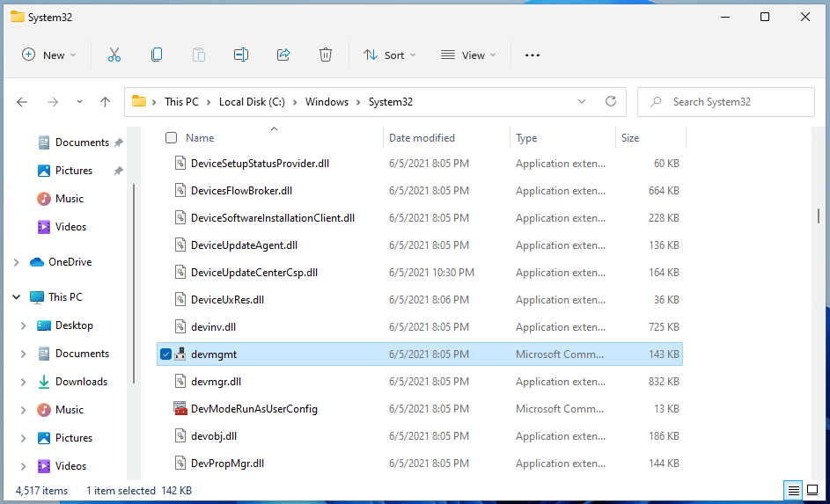Click the Copy icon in toolbar
This screenshot has height=504, width=830.
(x=157, y=55)
